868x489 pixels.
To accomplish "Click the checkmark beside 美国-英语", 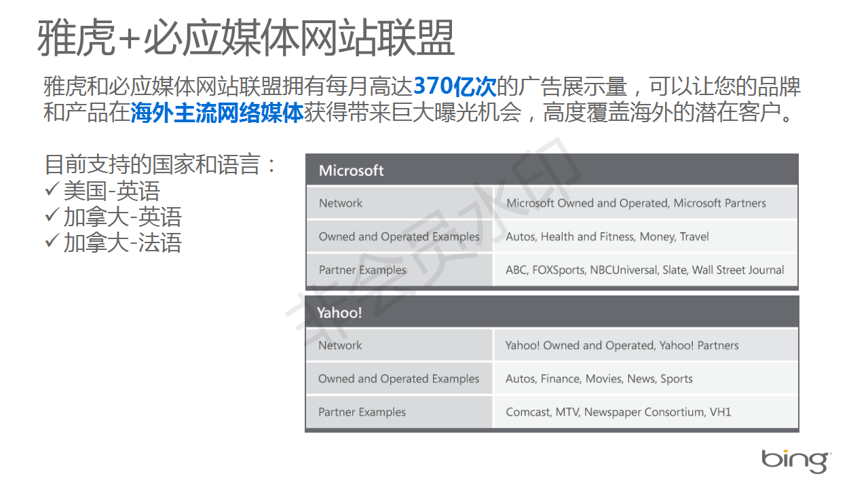I will tap(52, 189).
